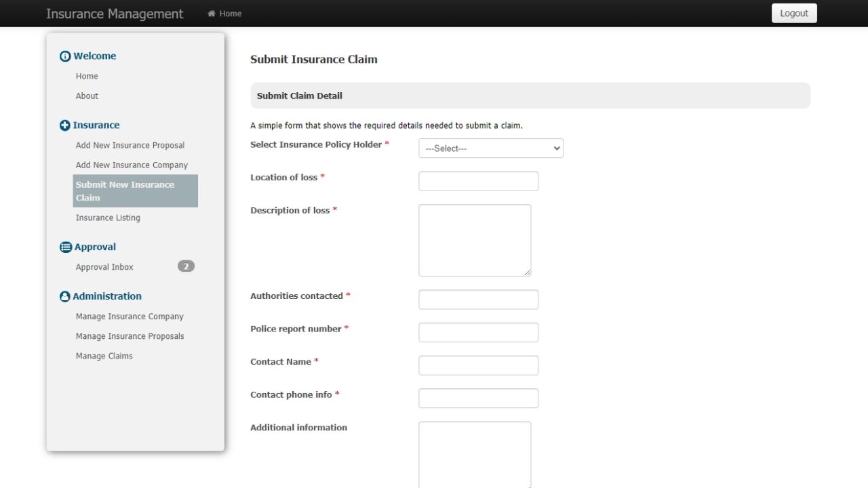Select Submit New Insurance Claim menu item
Viewport: 868px width, 488px height.
tap(135, 191)
